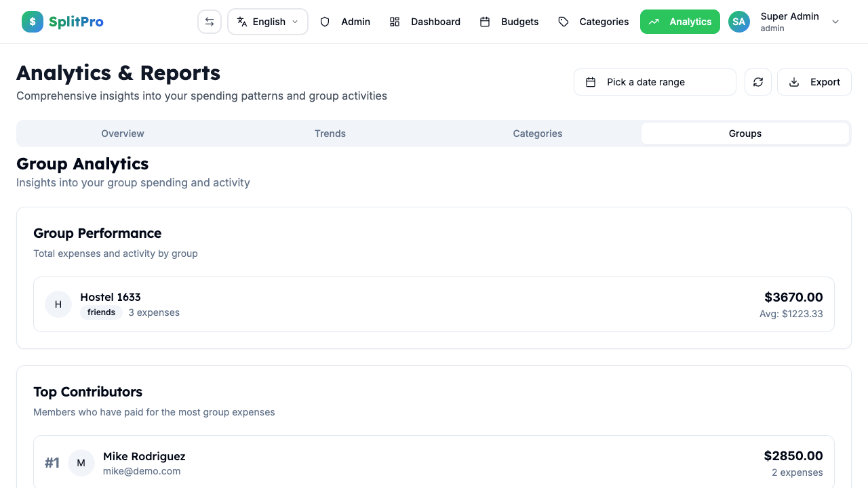Open the English language dropdown
The width and height of the screenshot is (868, 488).
point(267,21)
